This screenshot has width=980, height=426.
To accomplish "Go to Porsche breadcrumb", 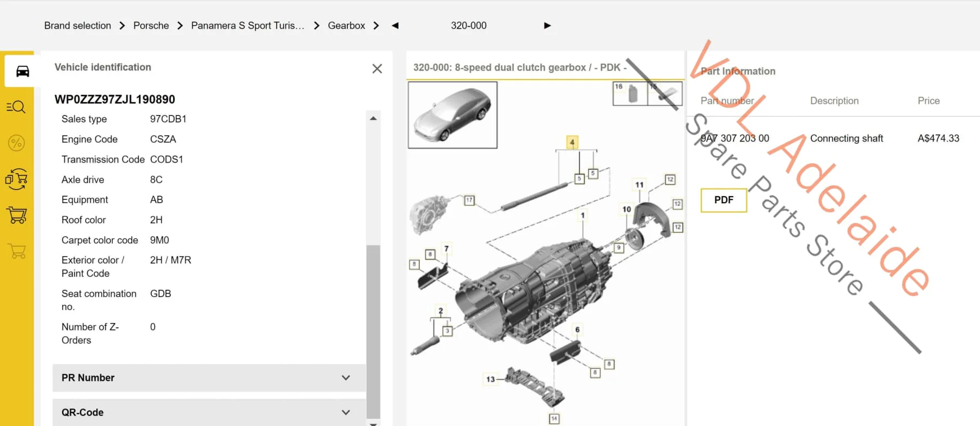I will (x=151, y=26).
